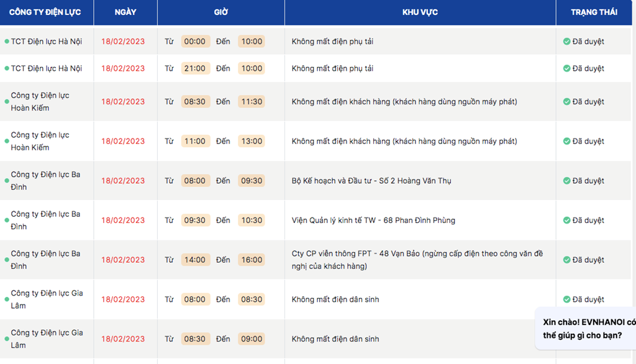This screenshot has width=636, height=364.
Task: Click the date in the 14:00 Ba Đình row
Action: [x=123, y=260]
